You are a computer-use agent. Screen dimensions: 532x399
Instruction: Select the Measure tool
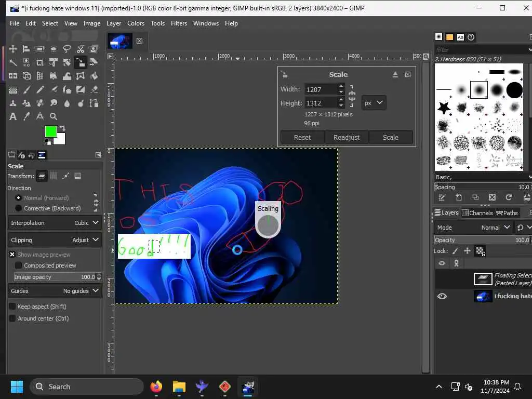pos(39,116)
